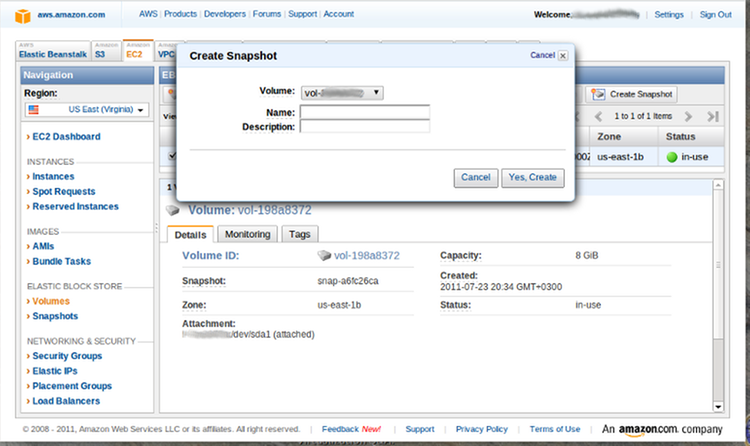This screenshot has height=446, width=750.
Task: Open Placement Groups in navigation
Action: (x=72, y=386)
